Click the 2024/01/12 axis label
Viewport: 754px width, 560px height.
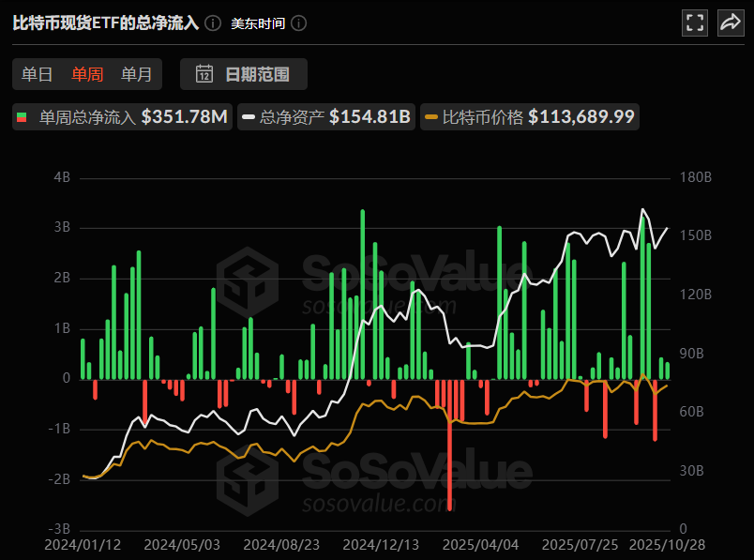(83, 543)
